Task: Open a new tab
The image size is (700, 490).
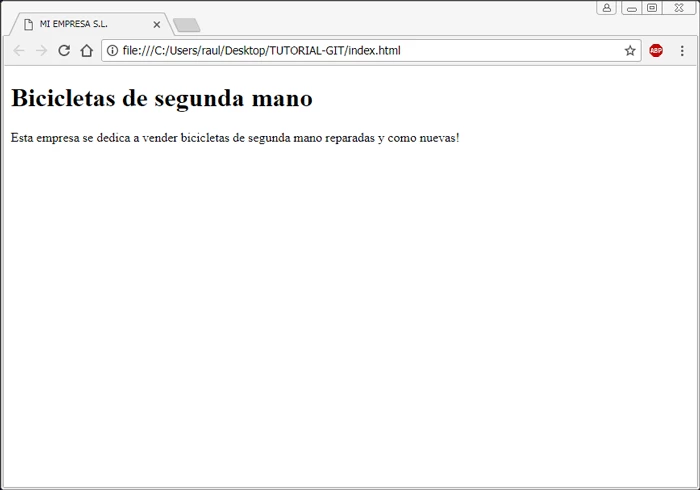Action: [x=186, y=25]
